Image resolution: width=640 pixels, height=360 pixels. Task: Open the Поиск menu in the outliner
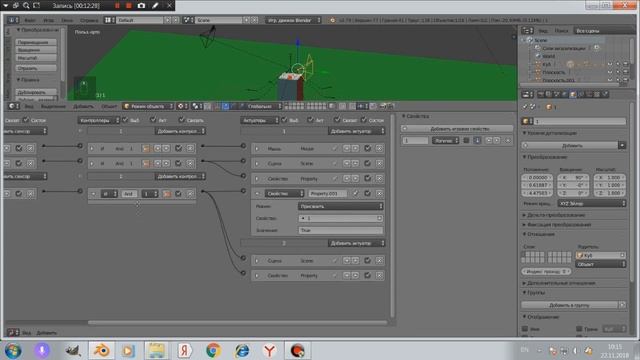561,31
